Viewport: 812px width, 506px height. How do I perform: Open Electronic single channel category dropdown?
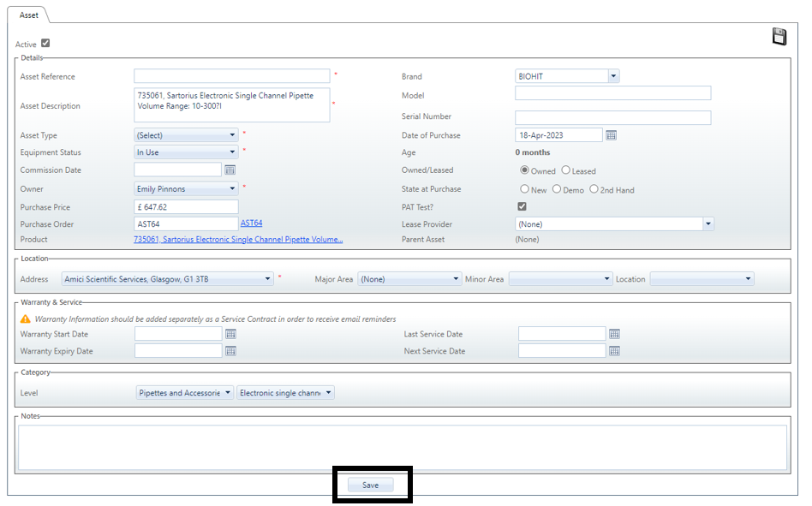coord(285,393)
